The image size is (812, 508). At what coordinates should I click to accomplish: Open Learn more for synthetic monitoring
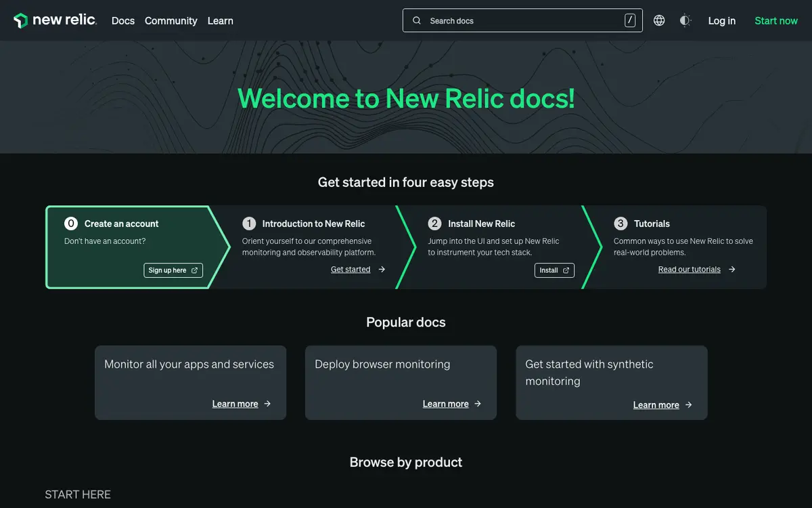pyautogui.click(x=656, y=405)
